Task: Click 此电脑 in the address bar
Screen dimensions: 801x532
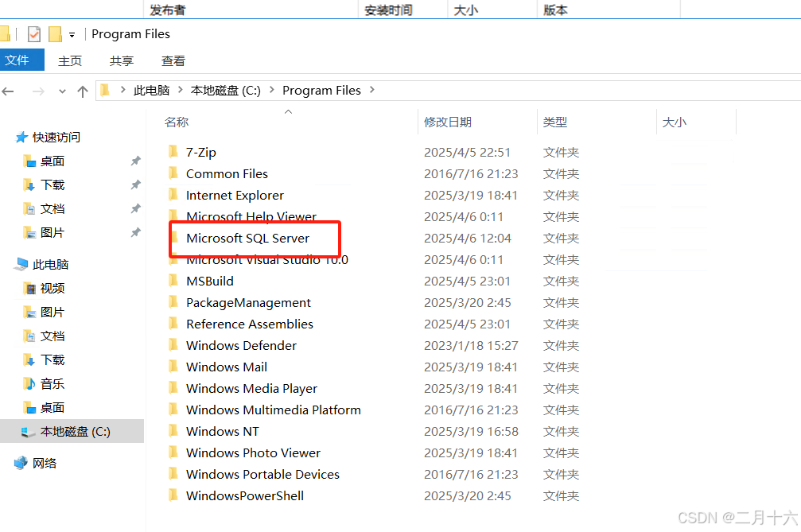Action: (151, 91)
